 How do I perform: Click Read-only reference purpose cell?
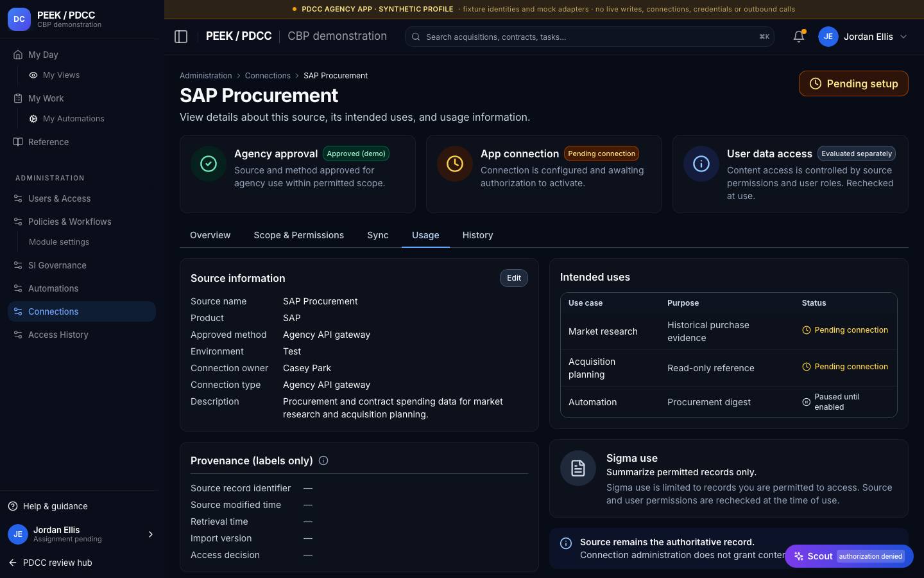(711, 368)
